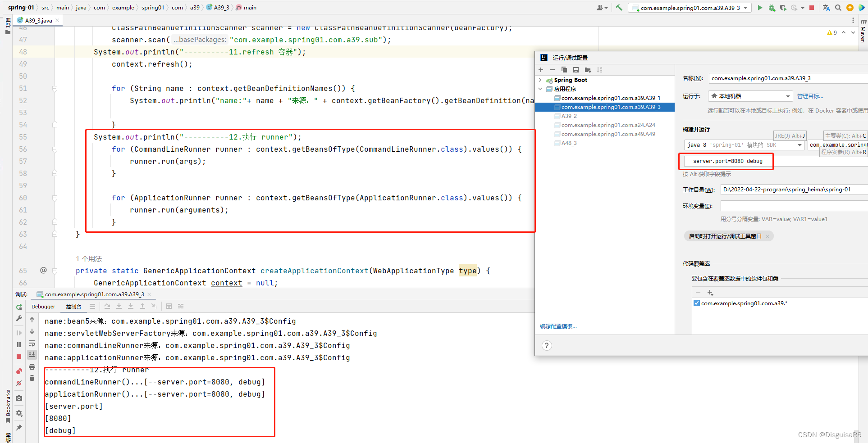Open the more run actions dropdown arrow
868x443 pixels.
[x=803, y=8]
